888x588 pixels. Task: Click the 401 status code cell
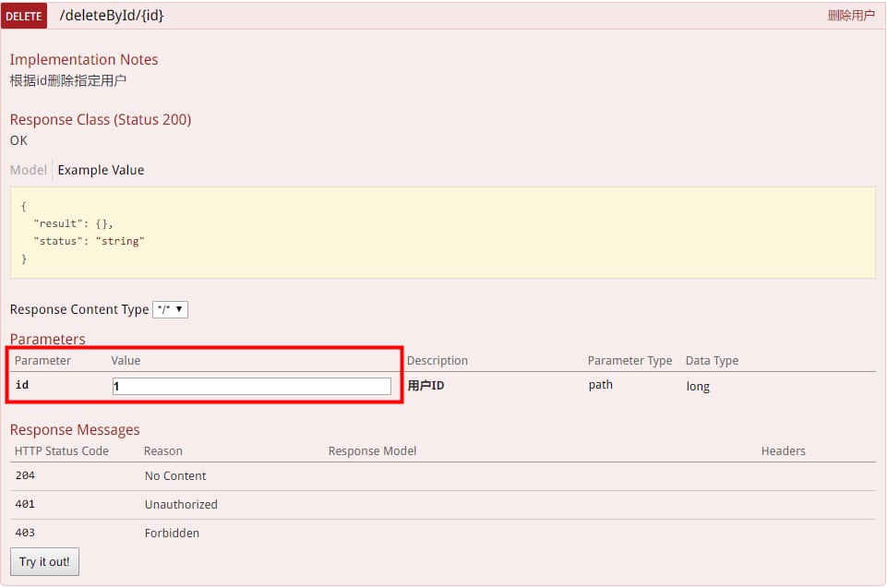pyautogui.click(x=25, y=504)
